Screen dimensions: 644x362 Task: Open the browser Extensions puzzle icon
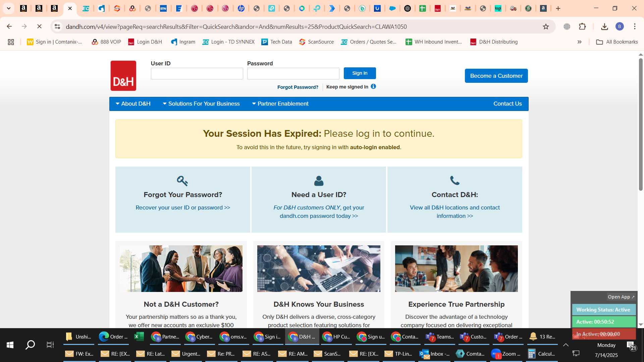tap(583, 26)
